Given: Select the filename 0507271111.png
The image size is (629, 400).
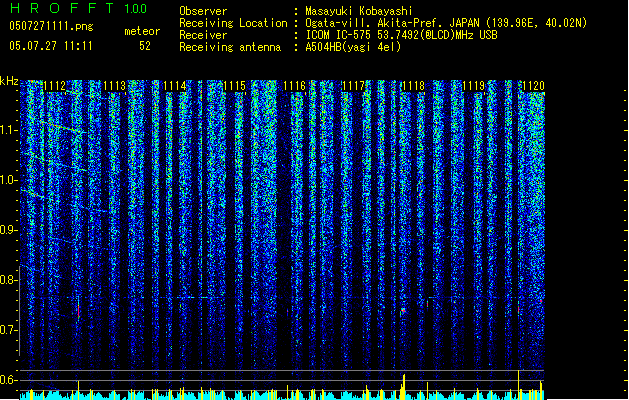Looking at the screenshot, I should click(51, 27).
